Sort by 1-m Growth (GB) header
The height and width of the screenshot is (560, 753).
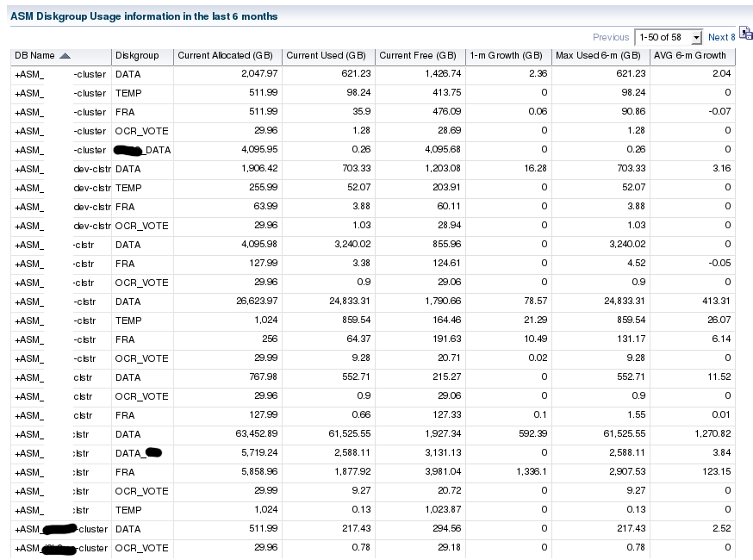[x=506, y=55]
